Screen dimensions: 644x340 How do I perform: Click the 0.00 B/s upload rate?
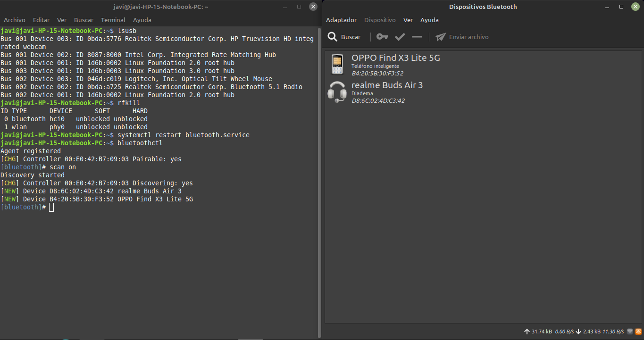564,332
